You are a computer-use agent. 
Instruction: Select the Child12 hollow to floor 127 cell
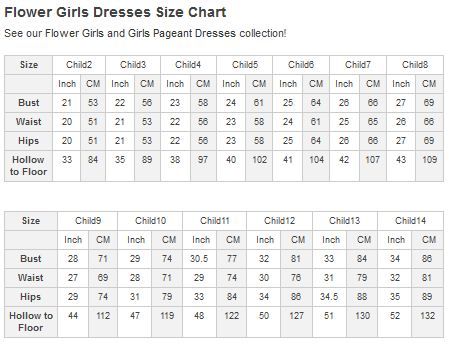pyautogui.click(x=296, y=322)
